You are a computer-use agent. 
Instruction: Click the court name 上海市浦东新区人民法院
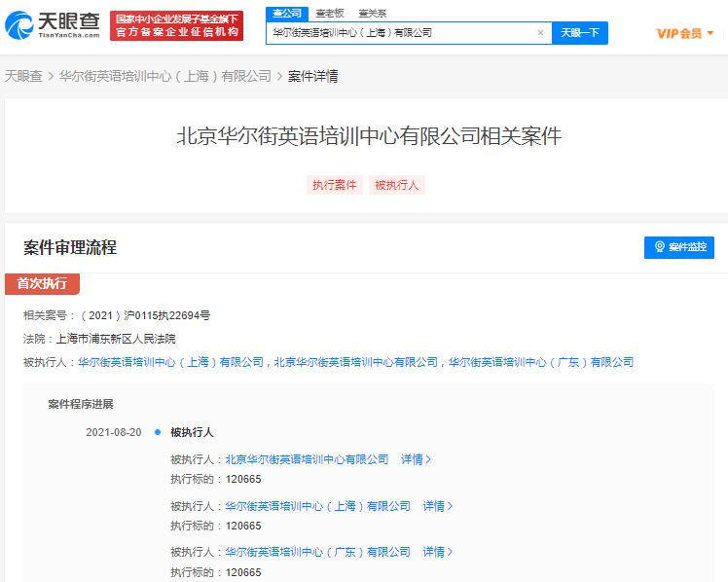pos(116,339)
